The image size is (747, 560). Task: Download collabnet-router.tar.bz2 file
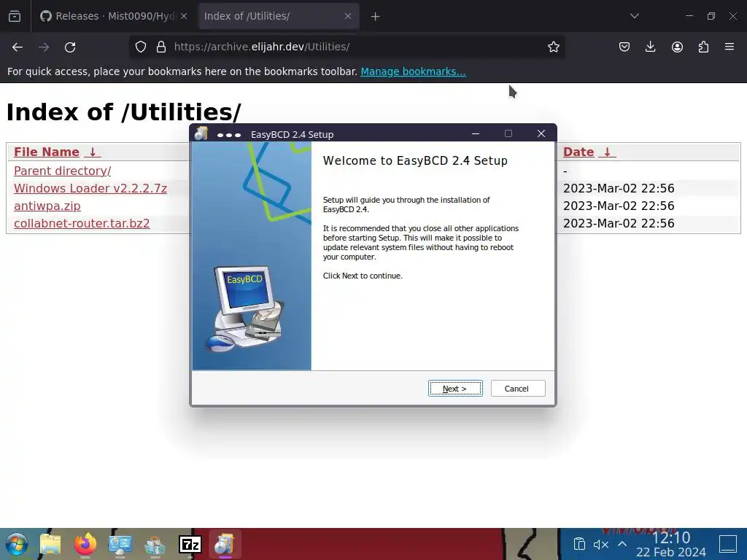click(82, 223)
